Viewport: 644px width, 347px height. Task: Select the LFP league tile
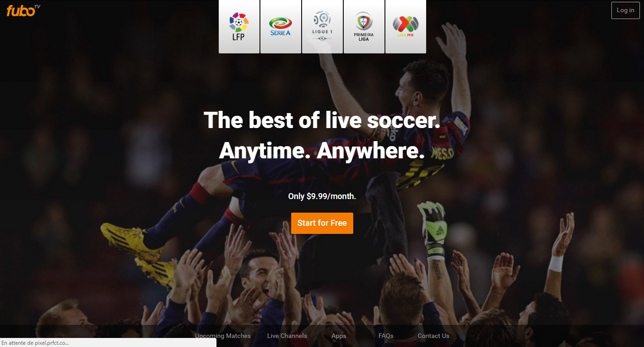(239, 27)
